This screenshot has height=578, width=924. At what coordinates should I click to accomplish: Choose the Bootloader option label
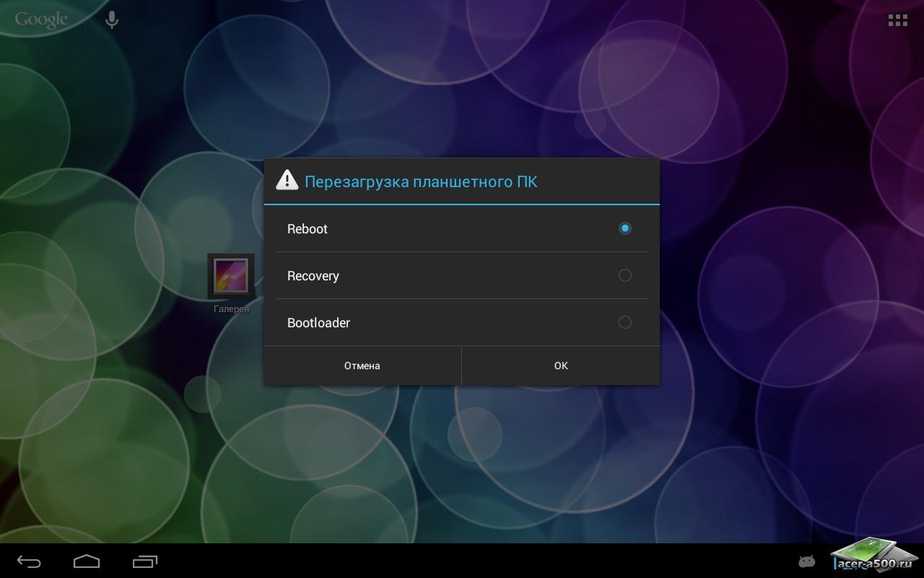point(318,323)
